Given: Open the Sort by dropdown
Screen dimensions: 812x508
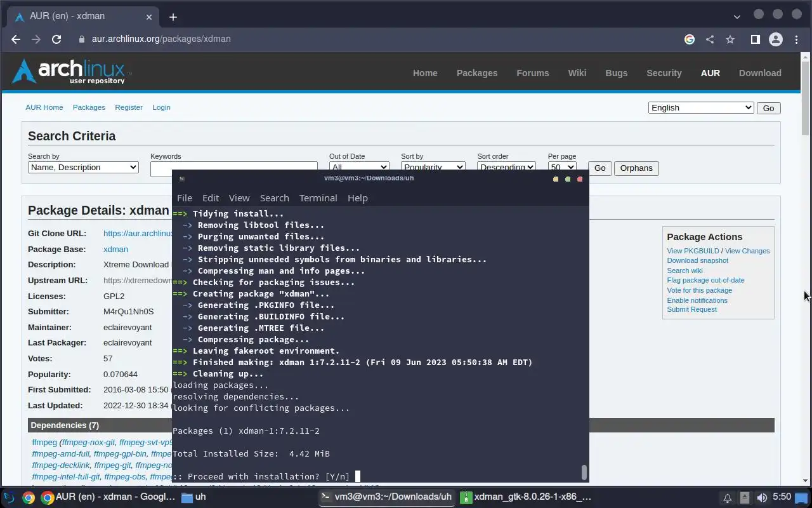Looking at the screenshot, I should (433, 166).
